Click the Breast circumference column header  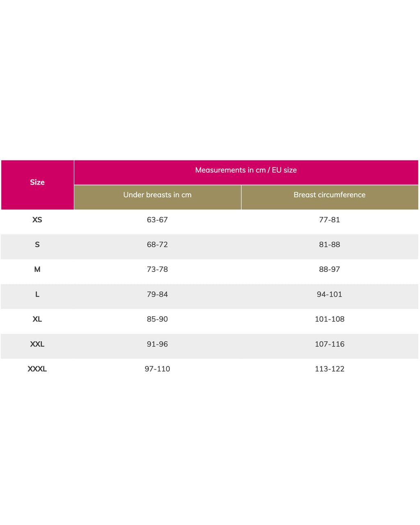tap(330, 197)
